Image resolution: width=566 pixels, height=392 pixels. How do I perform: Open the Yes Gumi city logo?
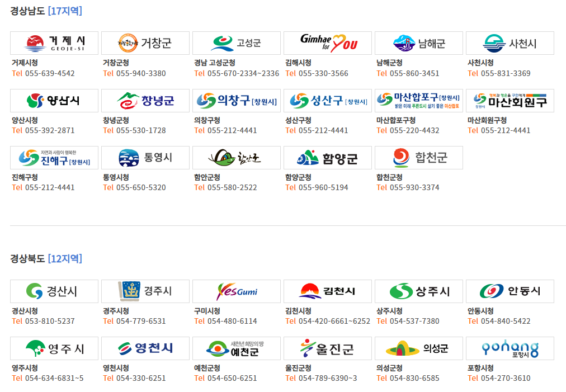point(236,291)
